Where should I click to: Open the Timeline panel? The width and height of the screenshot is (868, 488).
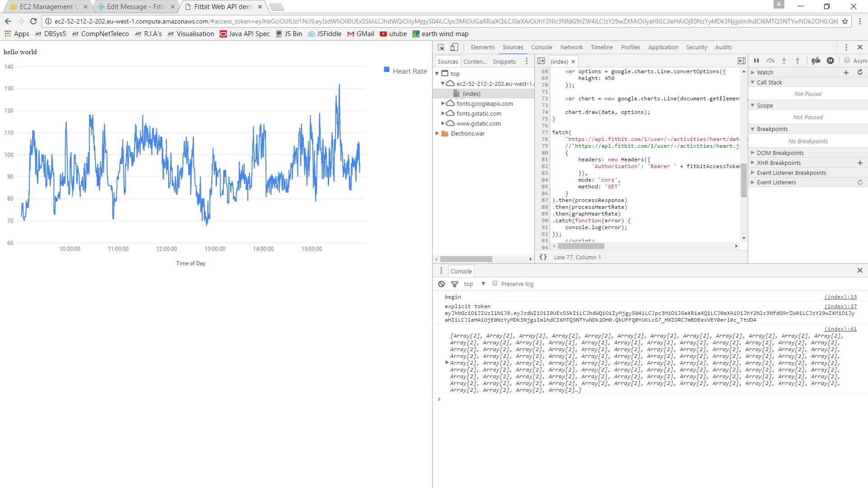click(602, 47)
